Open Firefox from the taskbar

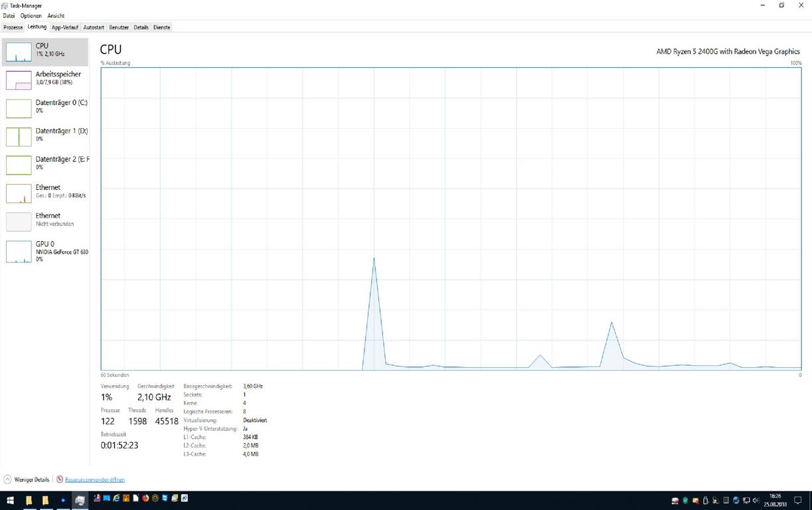[x=146, y=499]
